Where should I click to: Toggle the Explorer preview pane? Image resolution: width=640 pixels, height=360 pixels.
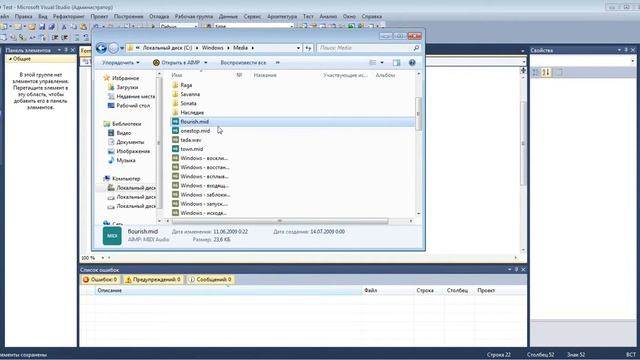[x=396, y=62]
